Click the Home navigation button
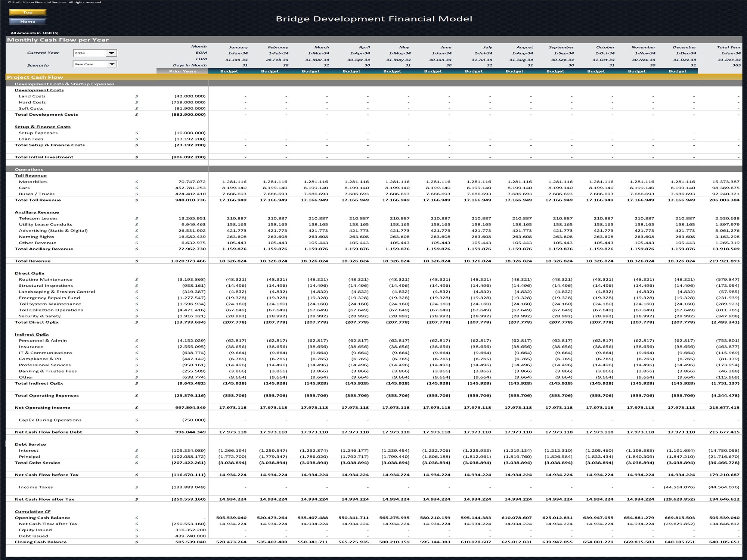 27,21
